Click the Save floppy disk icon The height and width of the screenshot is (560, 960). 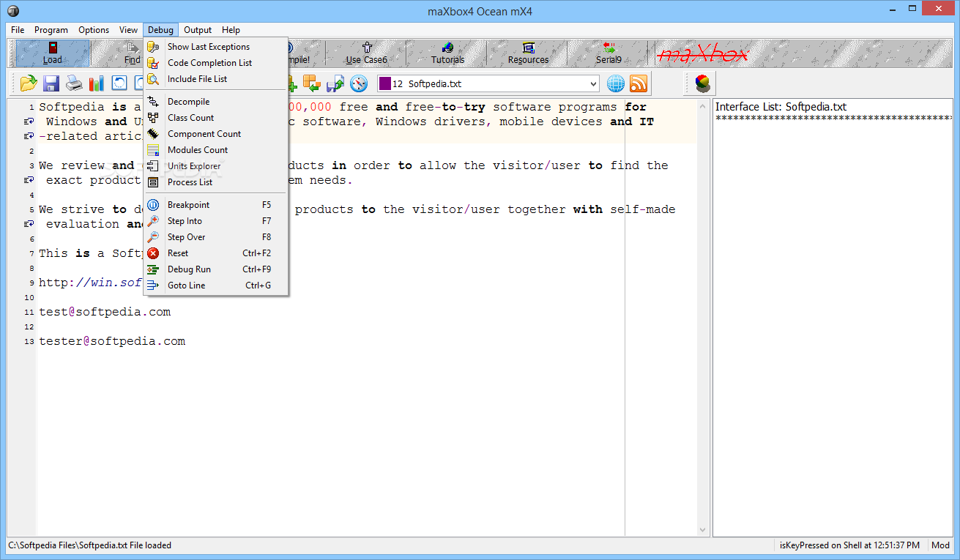click(51, 83)
